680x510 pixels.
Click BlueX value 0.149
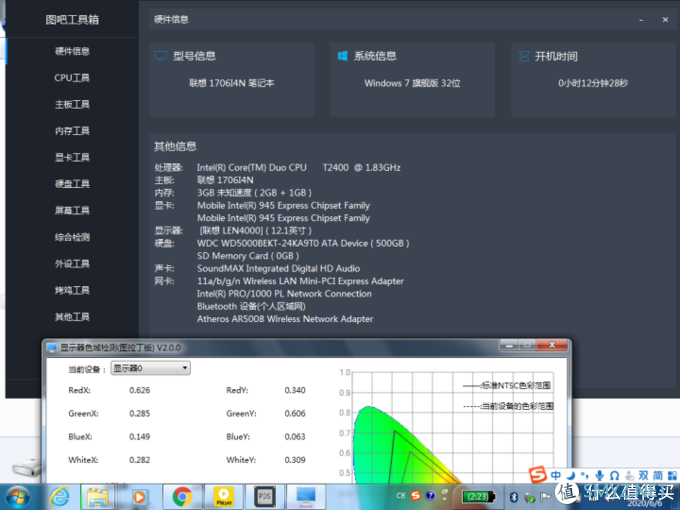pyautogui.click(x=140, y=436)
